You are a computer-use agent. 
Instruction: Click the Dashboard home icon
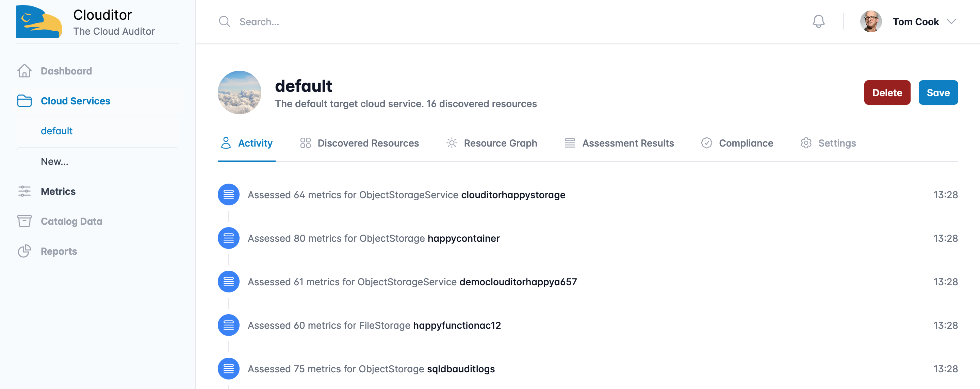click(24, 71)
